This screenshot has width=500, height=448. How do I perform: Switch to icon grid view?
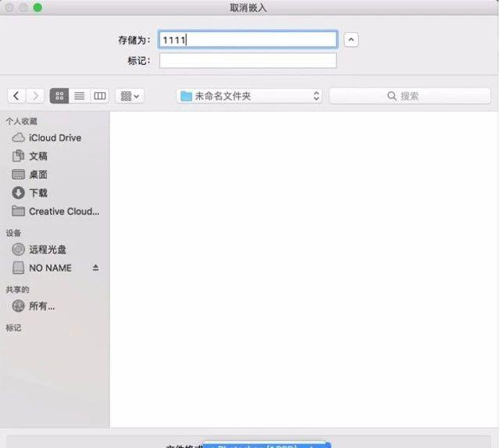59,96
